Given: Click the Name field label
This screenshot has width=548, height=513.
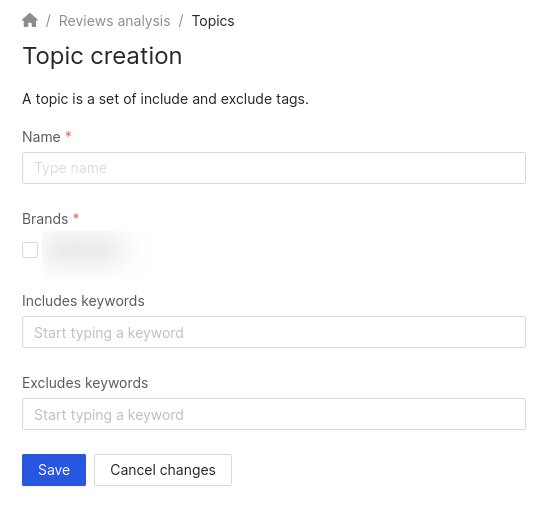Looking at the screenshot, I should (x=41, y=137).
